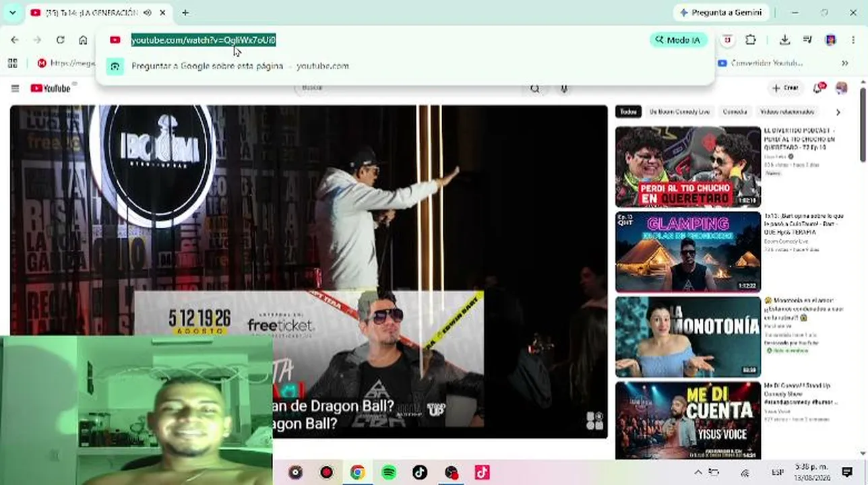868x485 pixels.
Task: Open the red-badged extension in the toolbar
Action: 727,40
